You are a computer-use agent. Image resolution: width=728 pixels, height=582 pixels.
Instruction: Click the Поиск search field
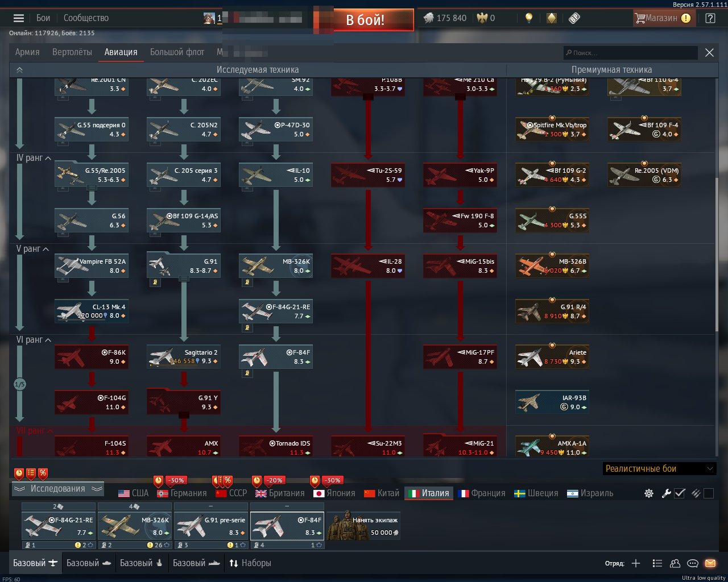[x=630, y=53]
